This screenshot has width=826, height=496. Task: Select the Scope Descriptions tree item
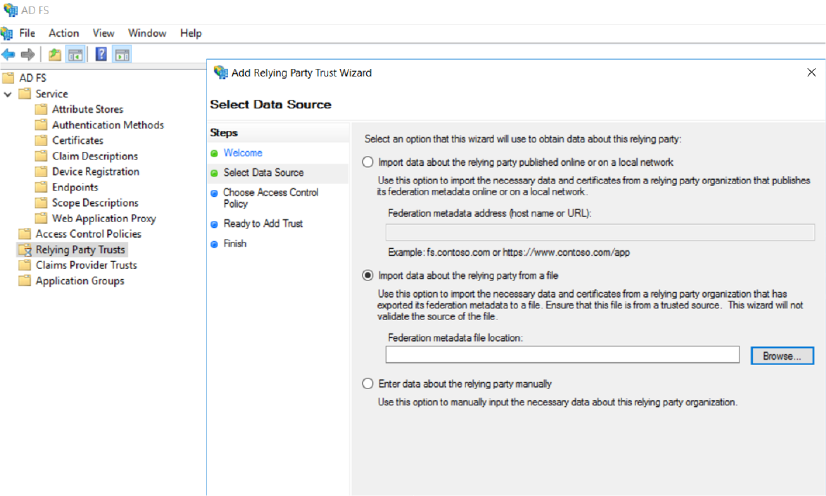(95, 203)
